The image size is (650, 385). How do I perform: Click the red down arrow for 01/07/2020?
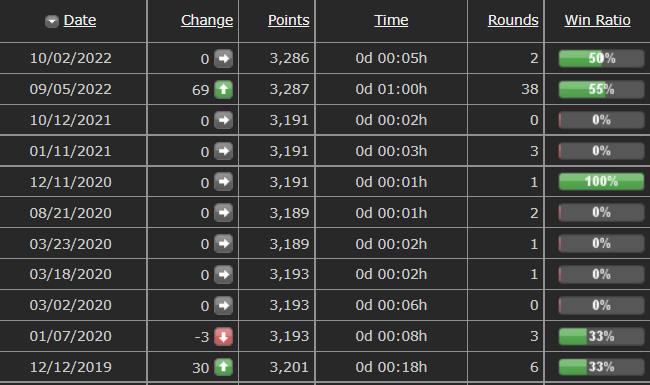(x=223, y=336)
